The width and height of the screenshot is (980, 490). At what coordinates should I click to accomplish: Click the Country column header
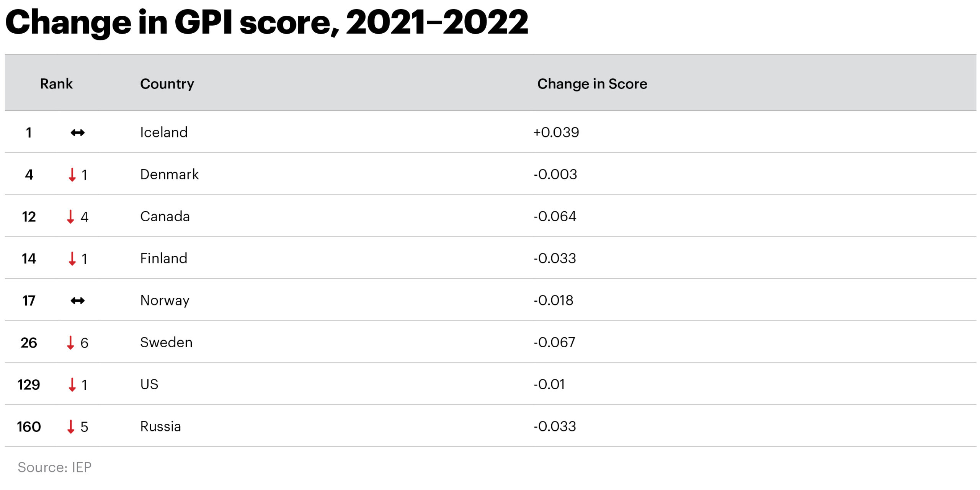tap(167, 84)
